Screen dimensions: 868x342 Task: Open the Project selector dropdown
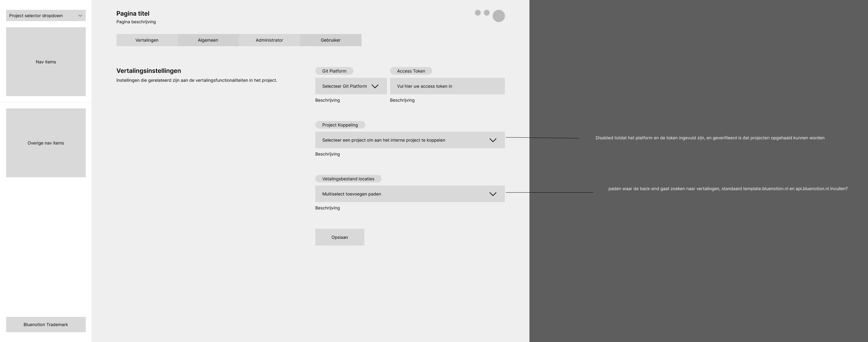[x=46, y=16]
